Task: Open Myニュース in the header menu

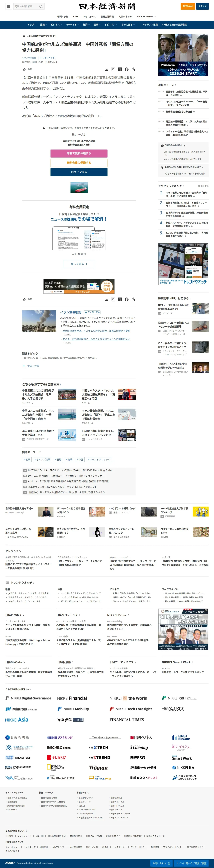Action: pos(89,17)
